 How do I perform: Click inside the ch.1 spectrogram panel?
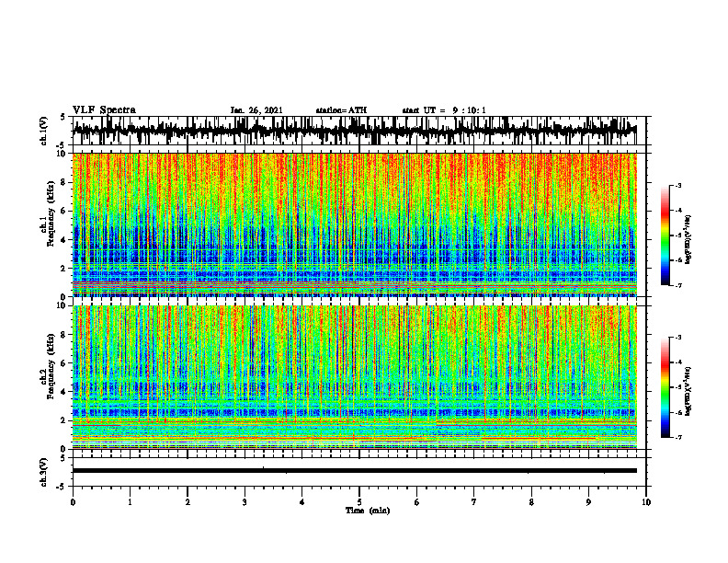(x=355, y=224)
